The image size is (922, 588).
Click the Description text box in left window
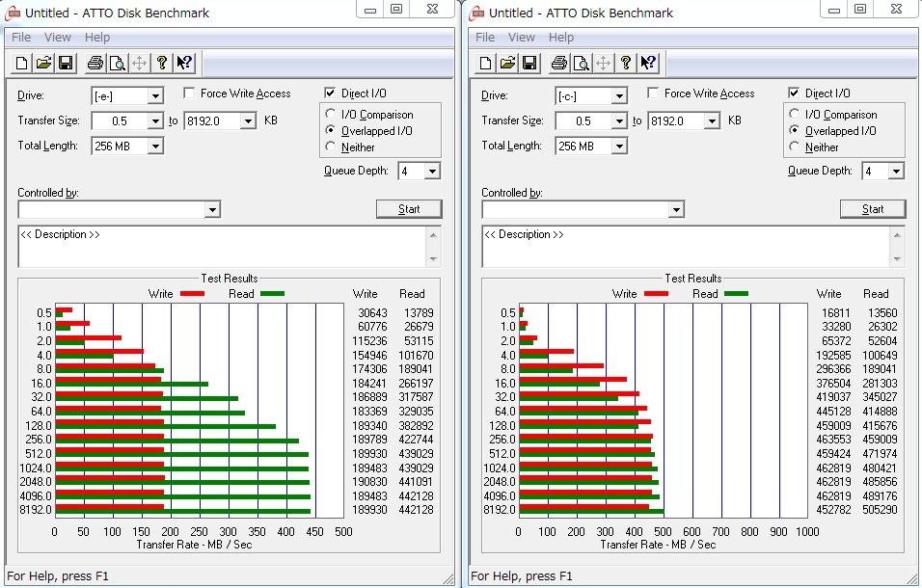[222, 246]
